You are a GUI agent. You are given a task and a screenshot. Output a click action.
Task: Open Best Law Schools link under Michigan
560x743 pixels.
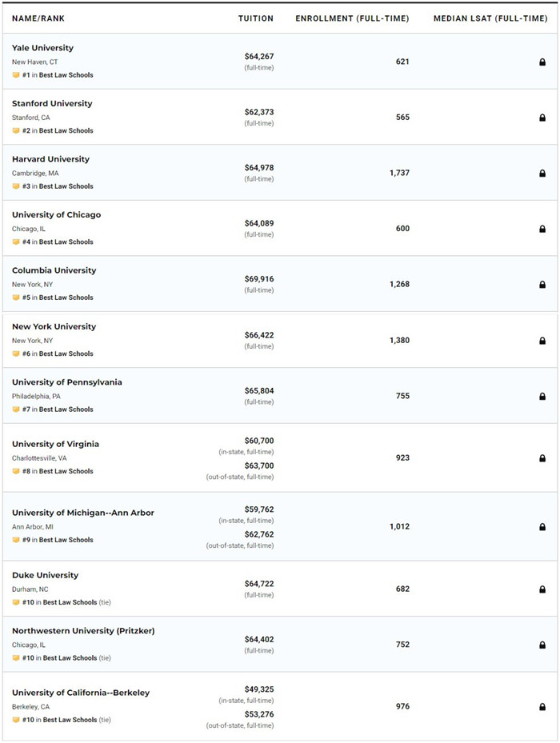pos(66,540)
